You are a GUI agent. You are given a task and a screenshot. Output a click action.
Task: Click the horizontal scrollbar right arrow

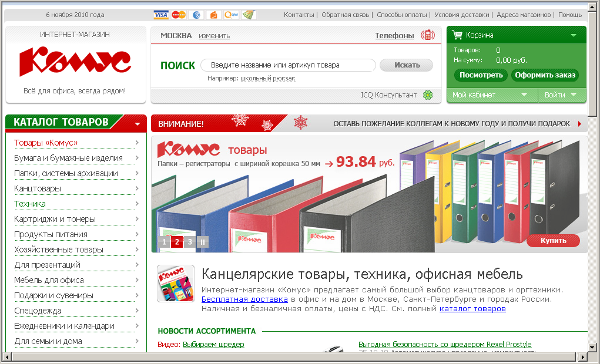point(582,357)
